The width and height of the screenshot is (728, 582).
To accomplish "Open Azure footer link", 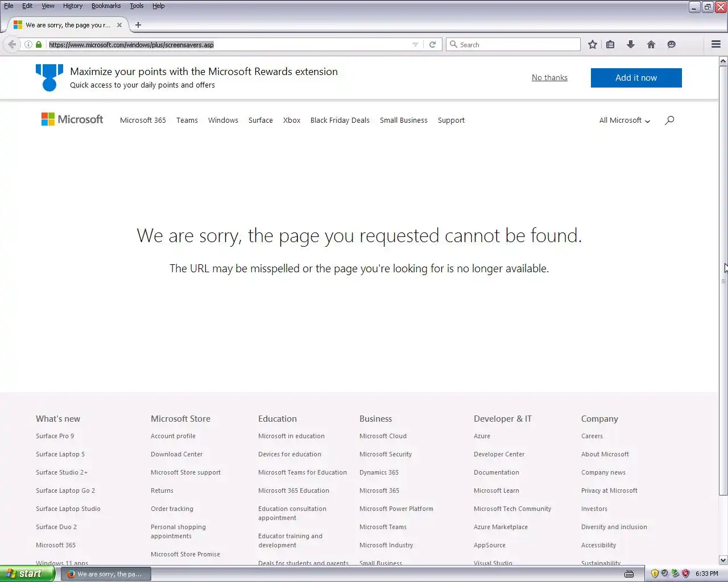I will point(482,436).
